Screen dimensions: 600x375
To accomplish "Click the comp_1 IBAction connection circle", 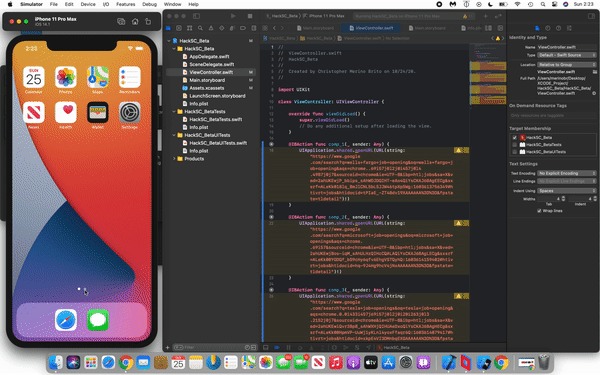I will [271, 144].
